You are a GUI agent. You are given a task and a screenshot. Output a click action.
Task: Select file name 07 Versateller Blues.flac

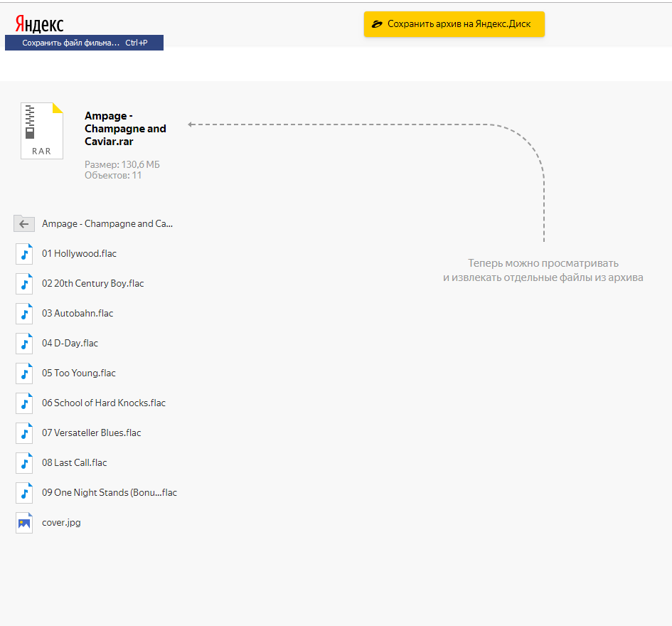(x=91, y=433)
